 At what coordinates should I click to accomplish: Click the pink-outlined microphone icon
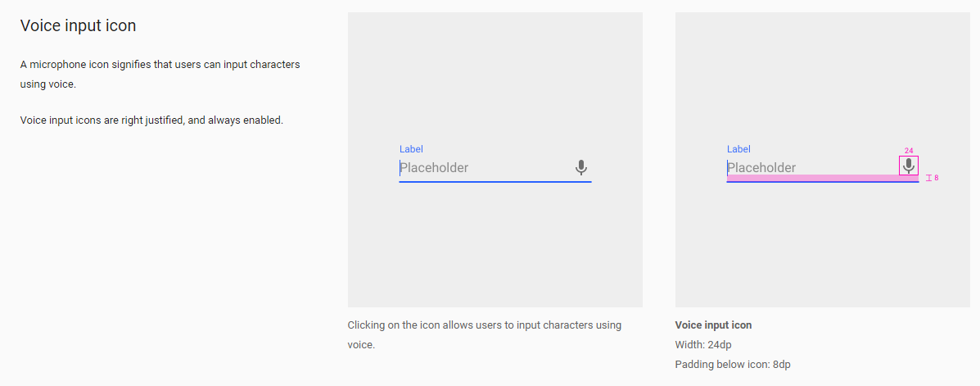click(x=908, y=166)
